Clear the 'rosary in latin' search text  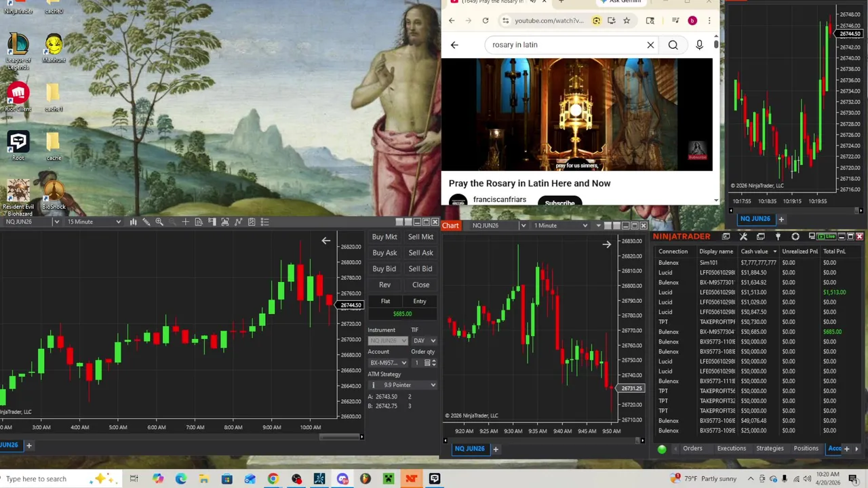pyautogui.click(x=650, y=45)
